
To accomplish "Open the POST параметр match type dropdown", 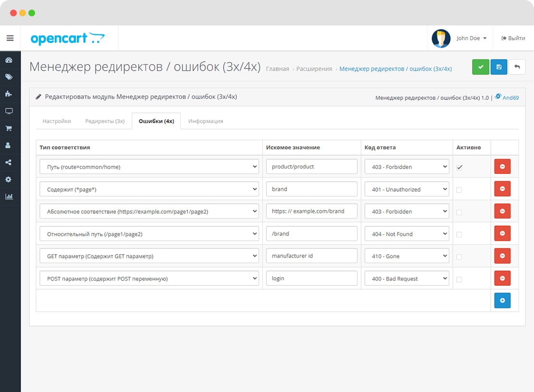I will (149, 278).
